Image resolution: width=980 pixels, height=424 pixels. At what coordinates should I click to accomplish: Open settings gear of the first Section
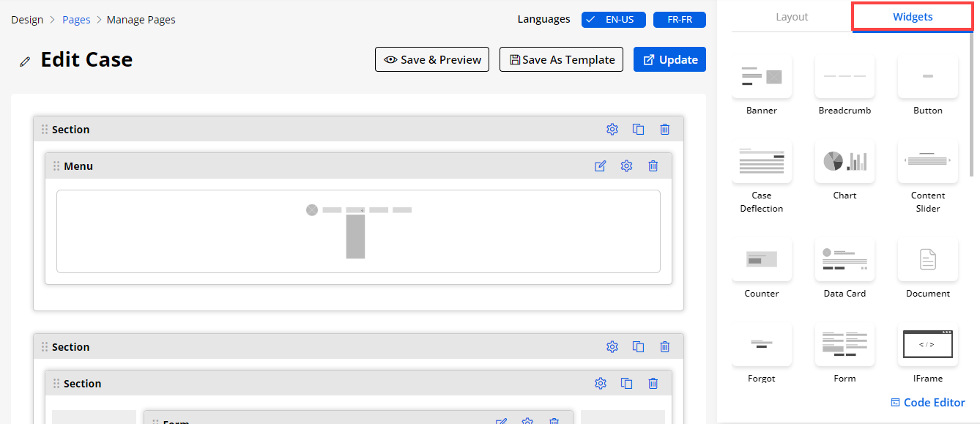612,130
